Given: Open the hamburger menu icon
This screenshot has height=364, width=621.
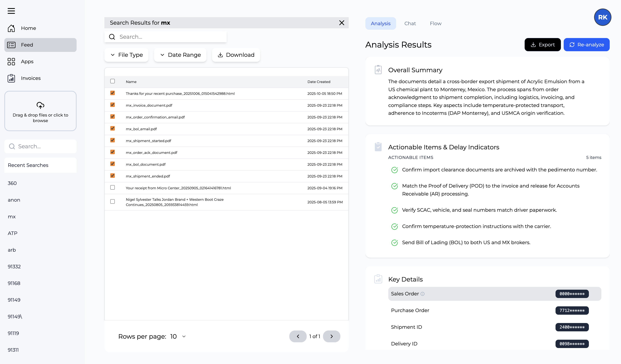Looking at the screenshot, I should (x=11, y=11).
